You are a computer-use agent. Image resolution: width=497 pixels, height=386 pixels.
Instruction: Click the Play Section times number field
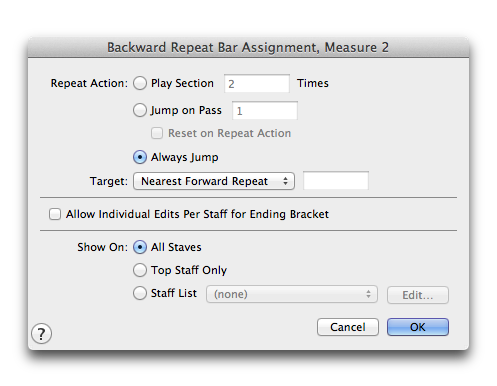257,83
